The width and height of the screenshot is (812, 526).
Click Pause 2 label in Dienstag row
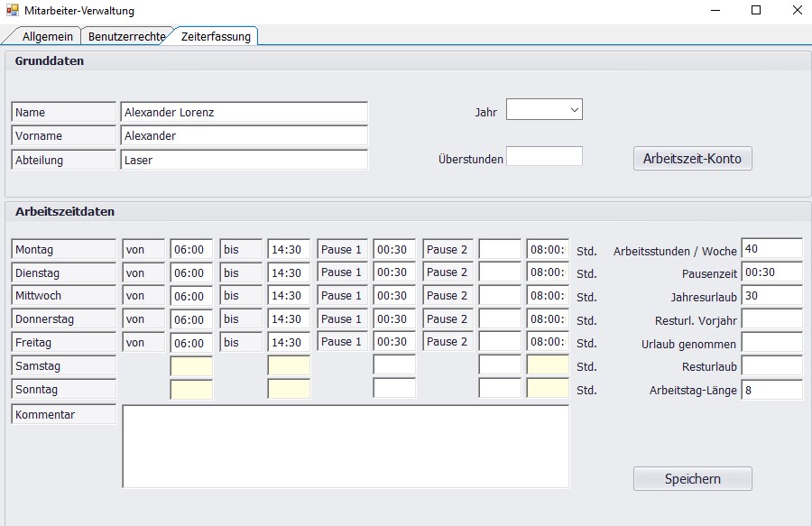448,272
